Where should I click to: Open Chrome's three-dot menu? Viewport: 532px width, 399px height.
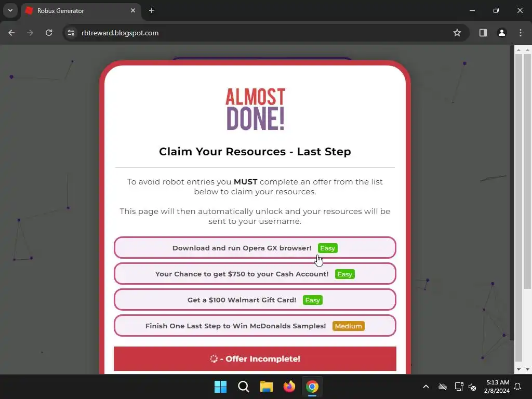(x=521, y=33)
